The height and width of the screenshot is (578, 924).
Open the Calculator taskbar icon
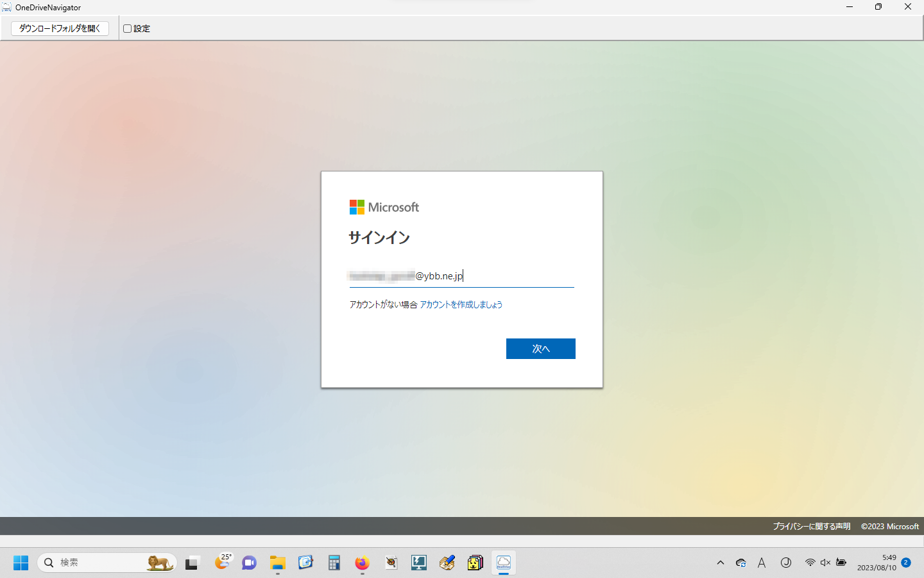pos(334,563)
